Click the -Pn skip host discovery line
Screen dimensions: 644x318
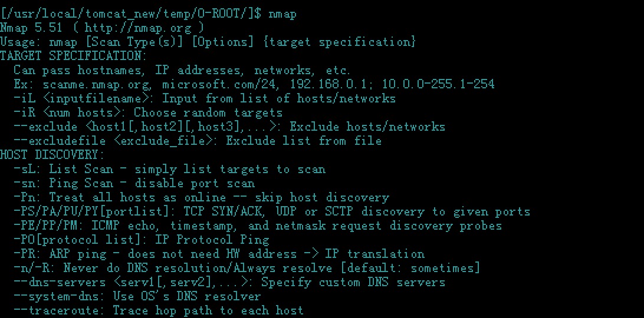[201, 197]
